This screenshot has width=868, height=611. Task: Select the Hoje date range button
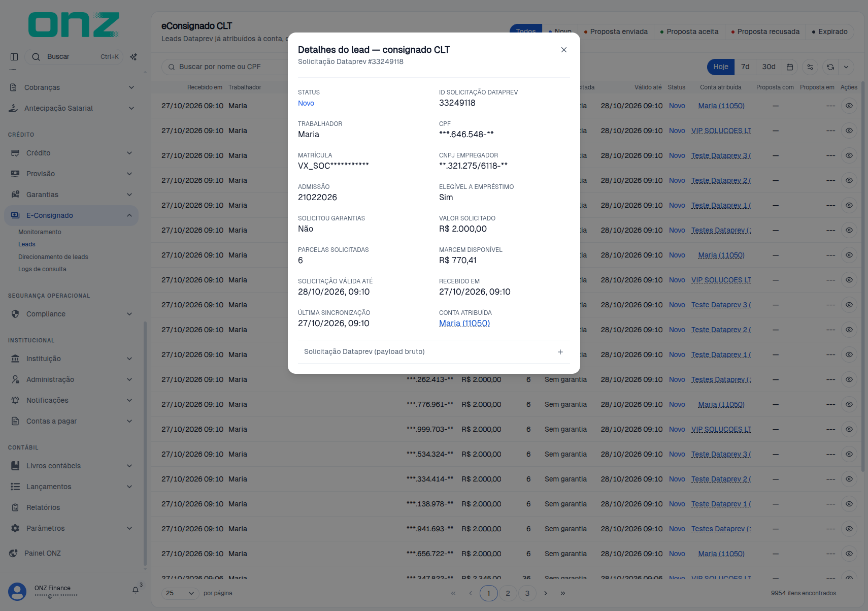pos(721,67)
